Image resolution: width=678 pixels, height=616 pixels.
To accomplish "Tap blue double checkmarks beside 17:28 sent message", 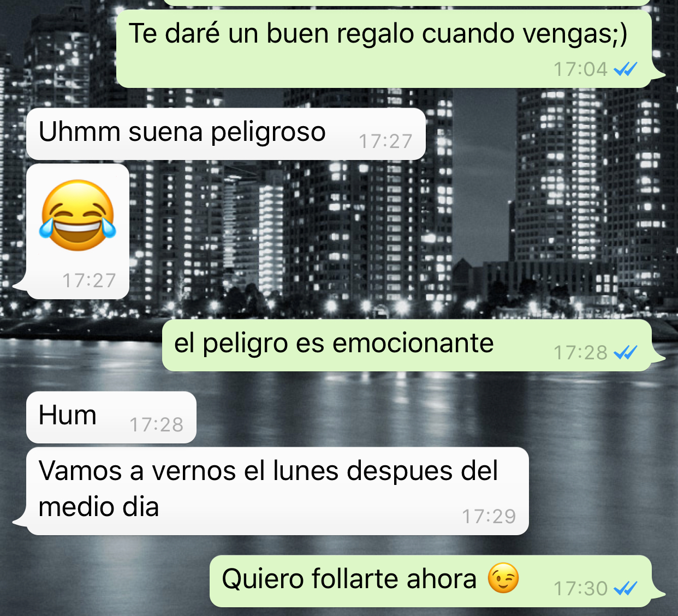I will (626, 353).
